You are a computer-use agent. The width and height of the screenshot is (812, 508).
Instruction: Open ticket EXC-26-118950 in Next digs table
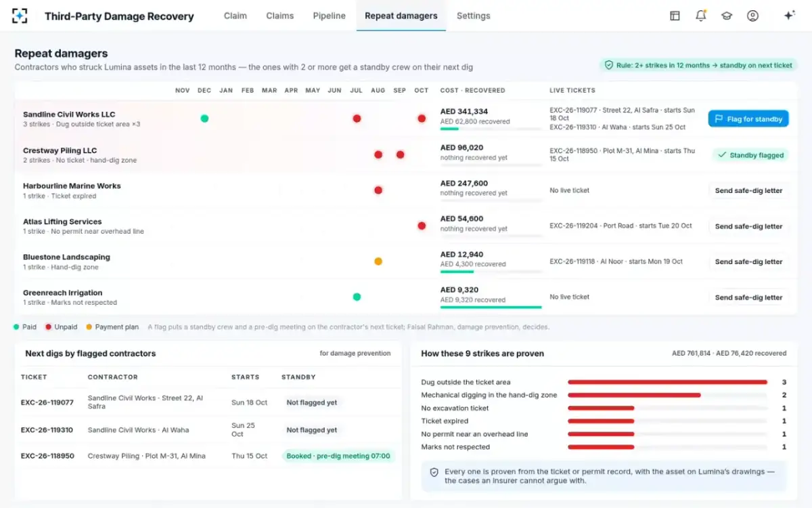tap(47, 456)
